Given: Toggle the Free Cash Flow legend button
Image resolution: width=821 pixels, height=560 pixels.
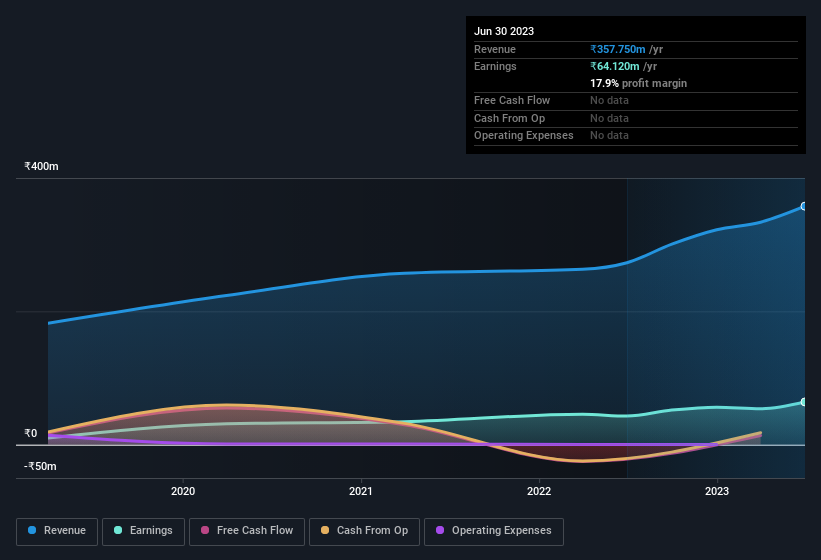Looking at the screenshot, I should 247,531.
